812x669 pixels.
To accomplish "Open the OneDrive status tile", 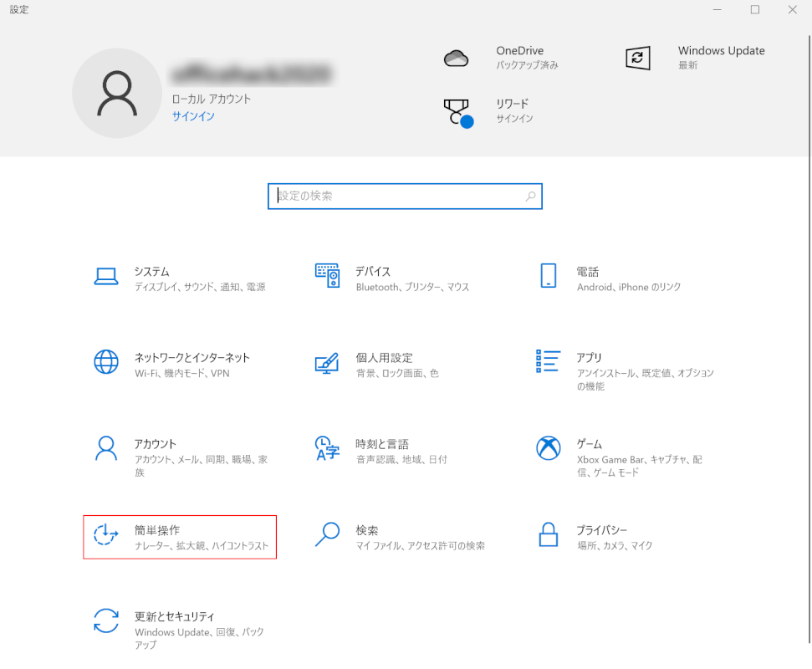I will 502,58.
